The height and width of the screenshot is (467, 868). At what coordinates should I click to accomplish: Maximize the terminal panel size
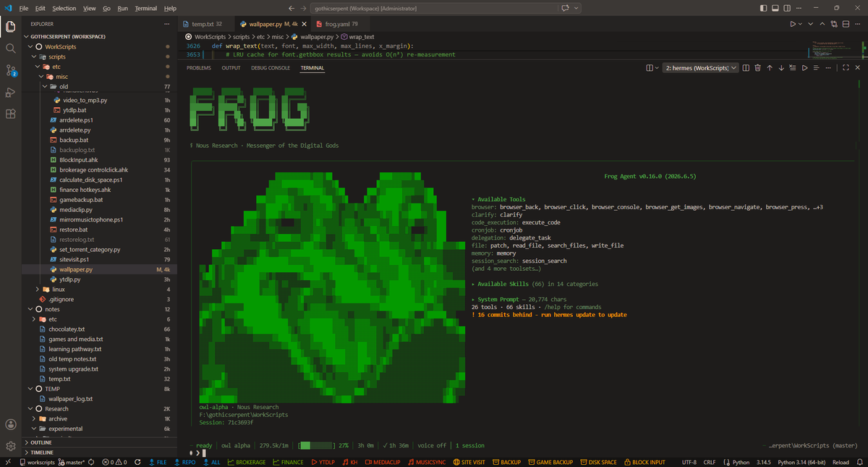tap(846, 68)
